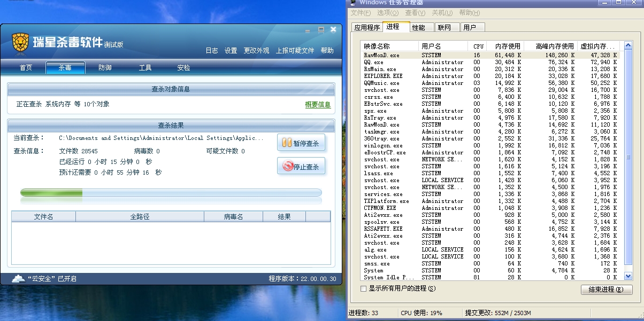Image resolution: width=644 pixels, height=321 pixels.
Task: Click the process list scrollbar down arrow
Action: [628, 277]
